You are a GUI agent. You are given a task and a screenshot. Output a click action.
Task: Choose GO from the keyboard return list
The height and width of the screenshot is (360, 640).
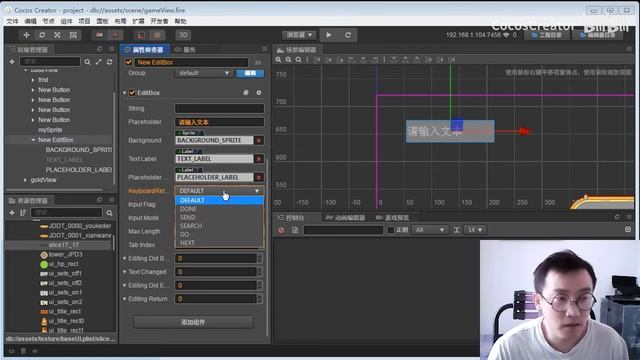[x=220, y=234]
